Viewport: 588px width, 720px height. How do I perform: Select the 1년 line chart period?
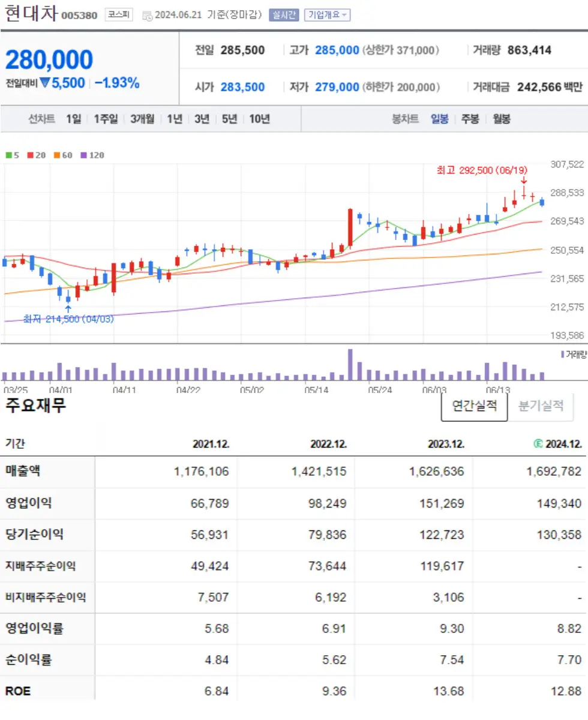click(175, 119)
